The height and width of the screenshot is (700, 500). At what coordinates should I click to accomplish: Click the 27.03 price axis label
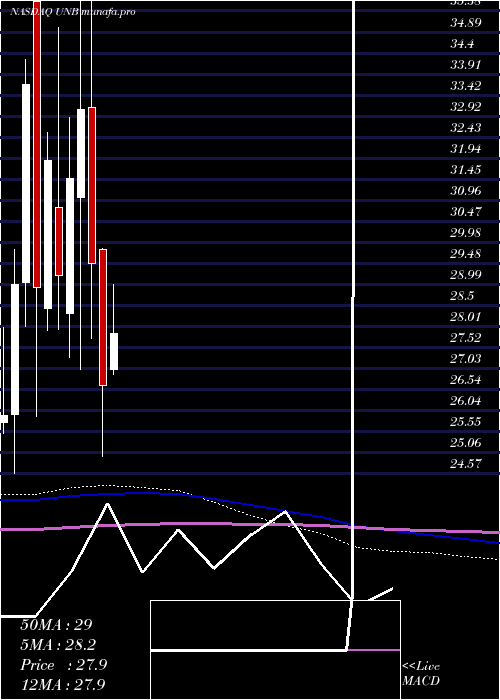(466, 359)
